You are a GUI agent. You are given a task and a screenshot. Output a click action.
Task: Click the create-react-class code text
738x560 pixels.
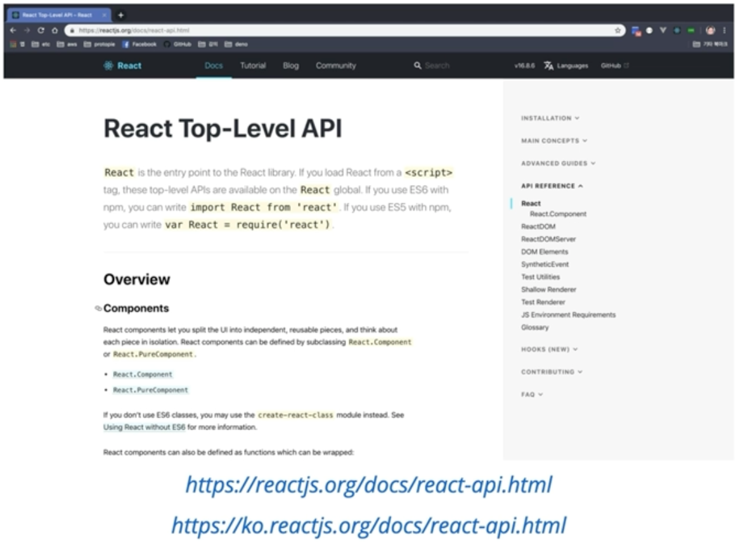[295, 415]
